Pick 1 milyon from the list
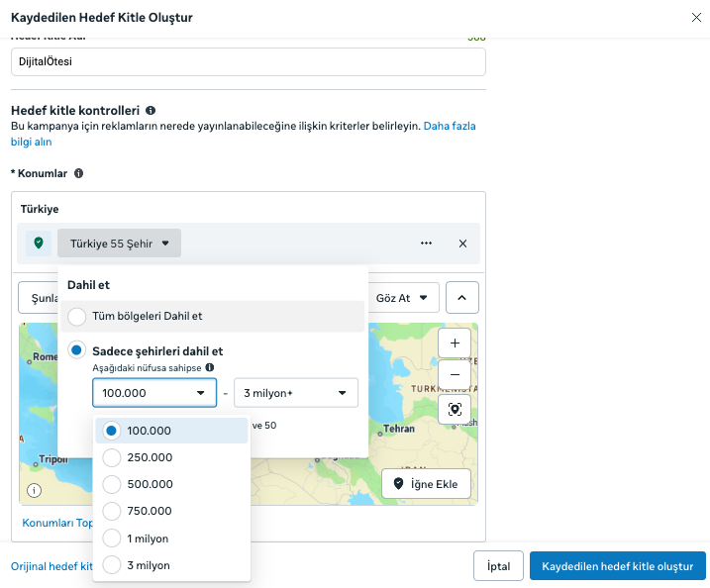 click(x=112, y=539)
